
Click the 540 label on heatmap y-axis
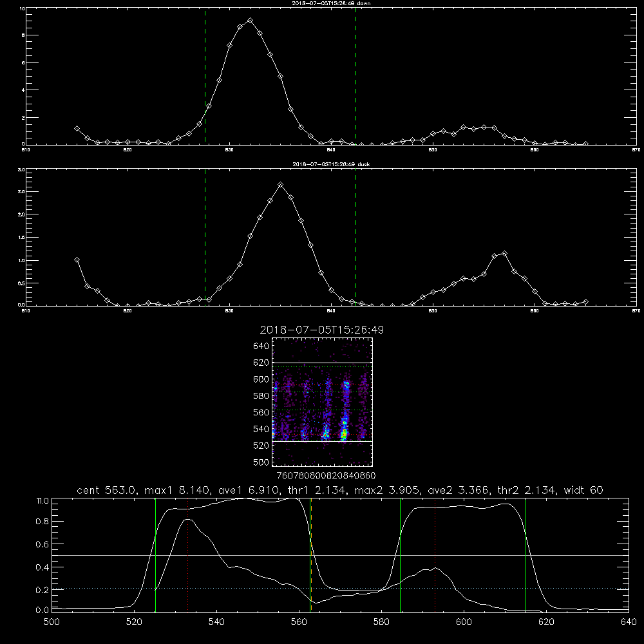tap(261, 429)
